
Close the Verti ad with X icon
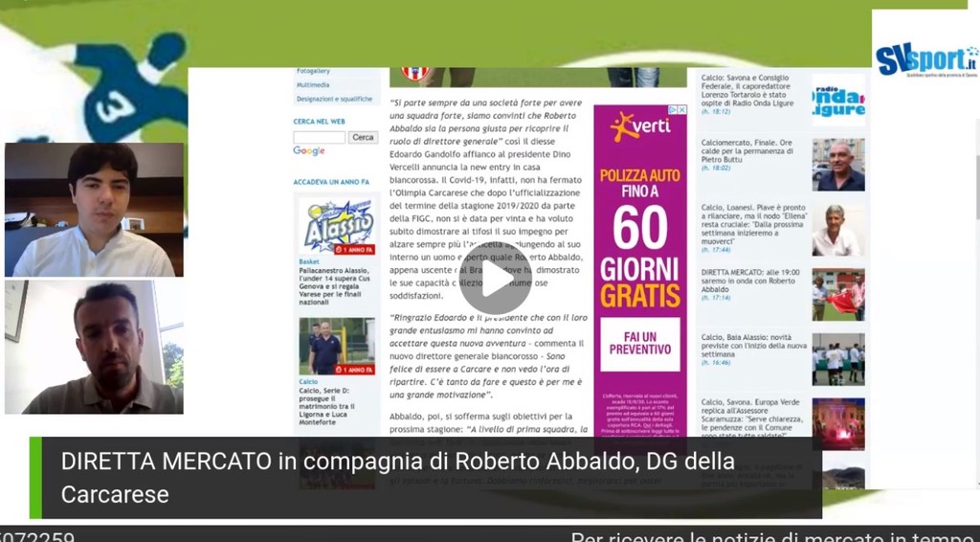681,110
